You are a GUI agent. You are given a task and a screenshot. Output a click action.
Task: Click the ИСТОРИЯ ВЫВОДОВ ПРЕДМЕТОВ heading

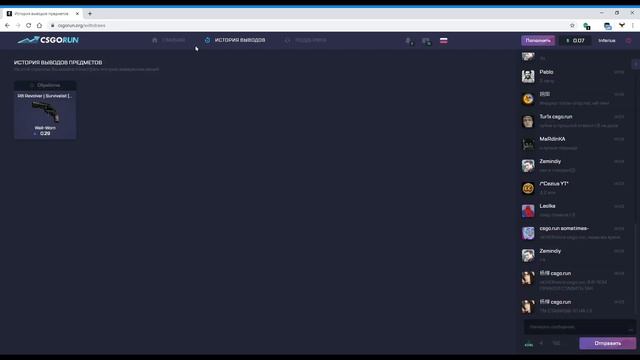(x=58, y=62)
